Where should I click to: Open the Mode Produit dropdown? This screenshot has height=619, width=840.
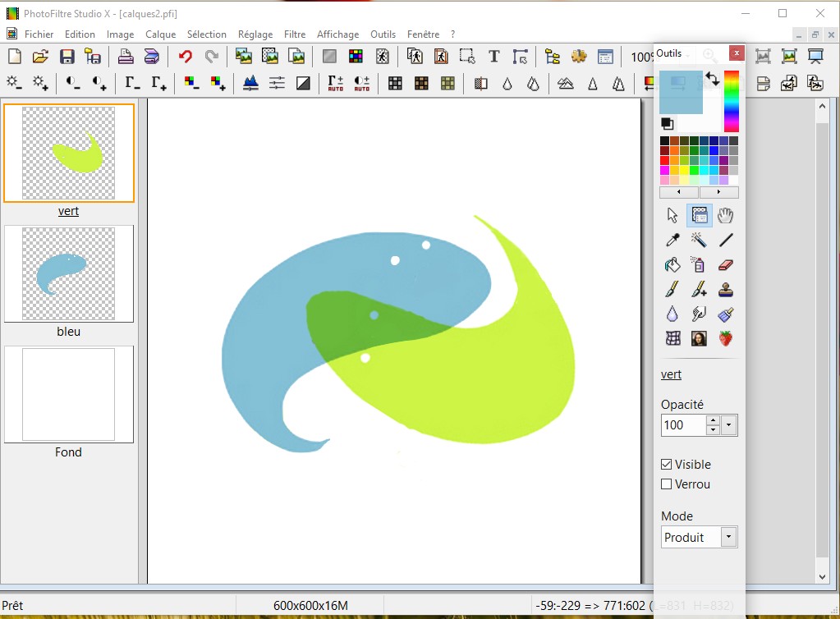click(728, 537)
